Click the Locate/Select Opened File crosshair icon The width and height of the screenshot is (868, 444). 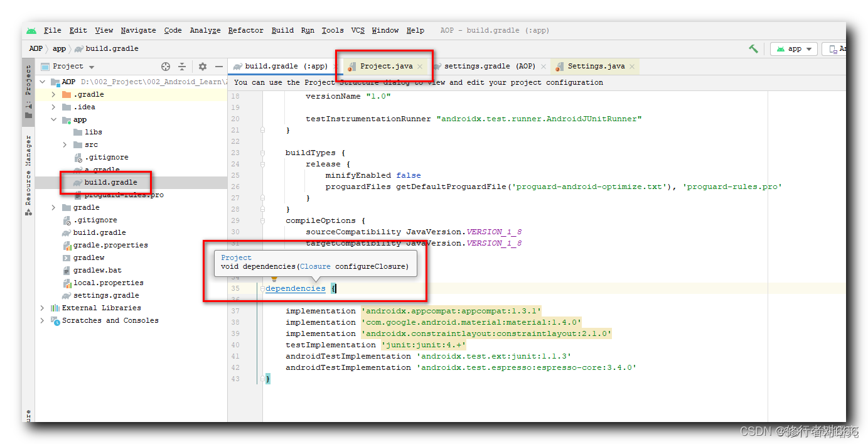(x=166, y=66)
